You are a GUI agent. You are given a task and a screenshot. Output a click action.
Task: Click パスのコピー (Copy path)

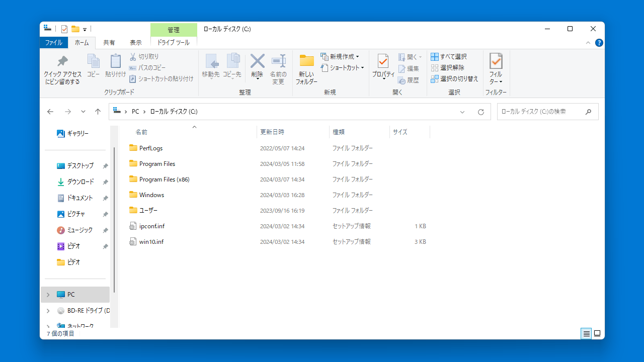coord(147,68)
